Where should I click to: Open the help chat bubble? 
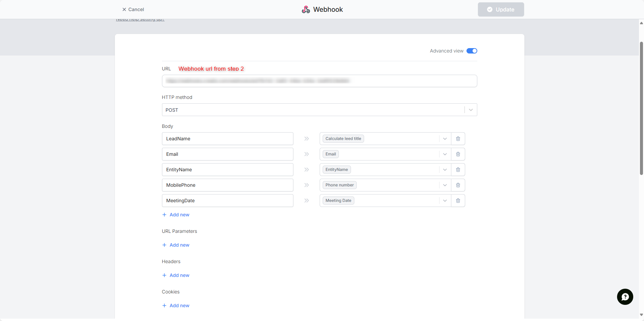pyautogui.click(x=625, y=297)
